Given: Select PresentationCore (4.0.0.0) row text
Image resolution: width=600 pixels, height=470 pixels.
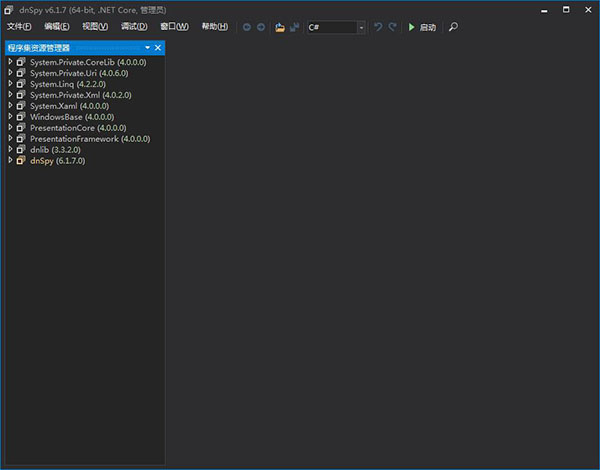Looking at the screenshot, I should pos(78,128).
